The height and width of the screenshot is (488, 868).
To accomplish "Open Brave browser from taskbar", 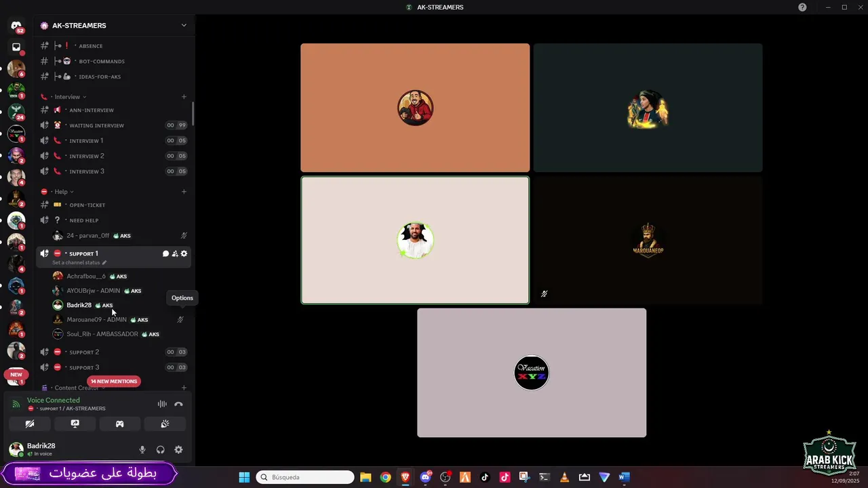I will (406, 477).
